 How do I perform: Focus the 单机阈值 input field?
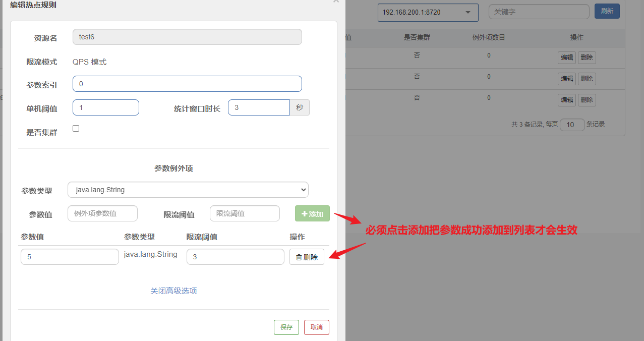pos(106,107)
